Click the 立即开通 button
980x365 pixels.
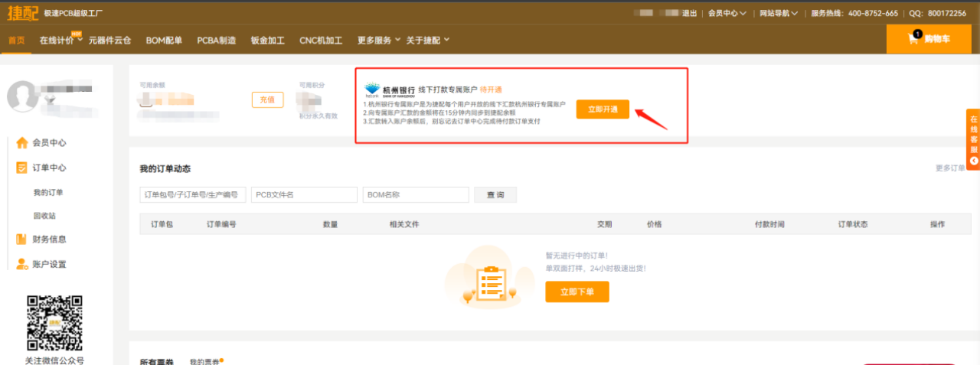(x=603, y=109)
